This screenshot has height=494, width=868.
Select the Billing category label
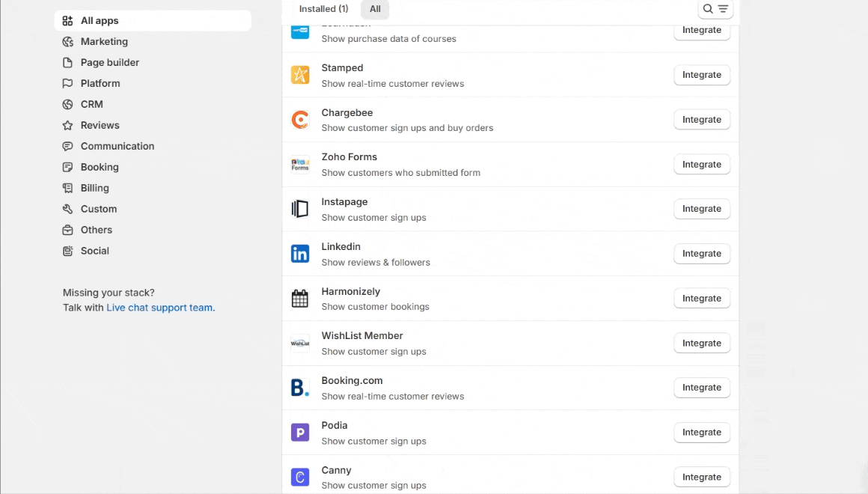pyautogui.click(x=95, y=189)
